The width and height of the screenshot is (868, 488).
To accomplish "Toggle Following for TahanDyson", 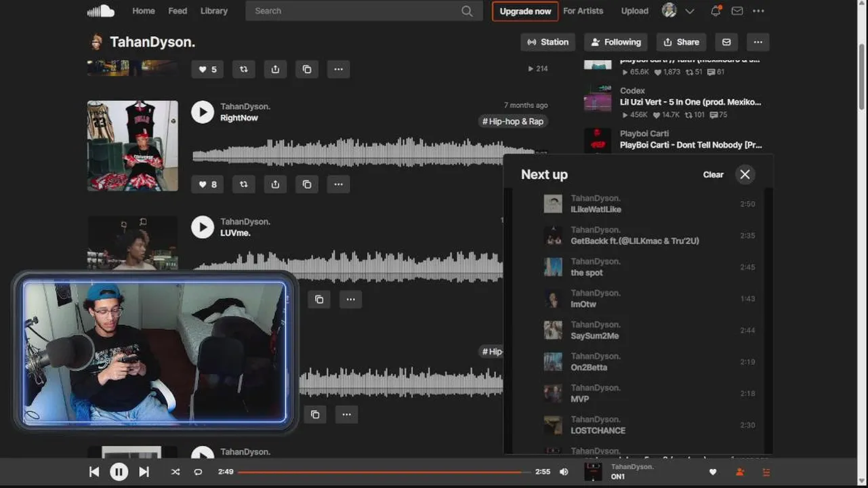I will (x=616, y=42).
